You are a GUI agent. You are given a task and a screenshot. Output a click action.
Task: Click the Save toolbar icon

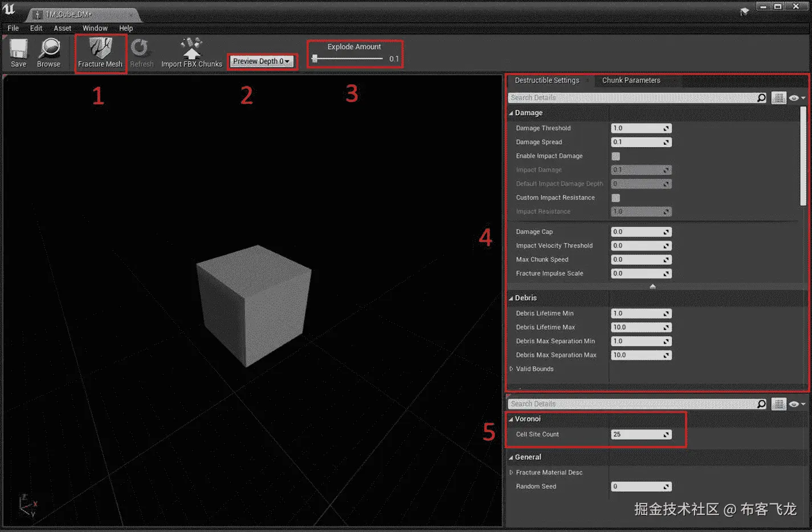tap(18, 50)
